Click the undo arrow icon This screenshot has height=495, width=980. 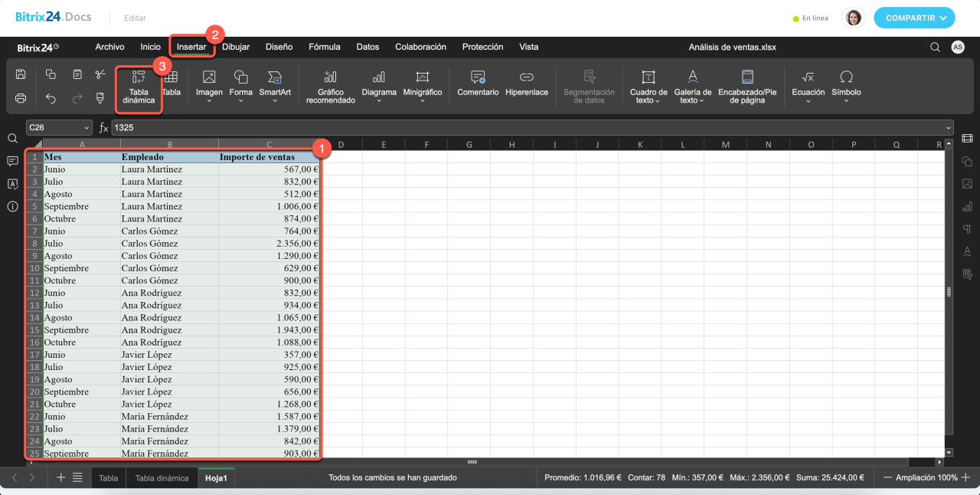click(51, 98)
